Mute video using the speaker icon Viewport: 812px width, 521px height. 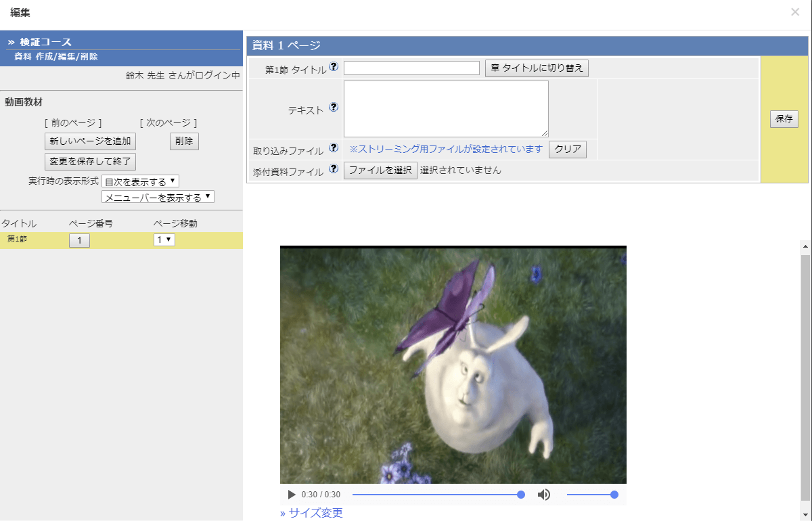(544, 495)
